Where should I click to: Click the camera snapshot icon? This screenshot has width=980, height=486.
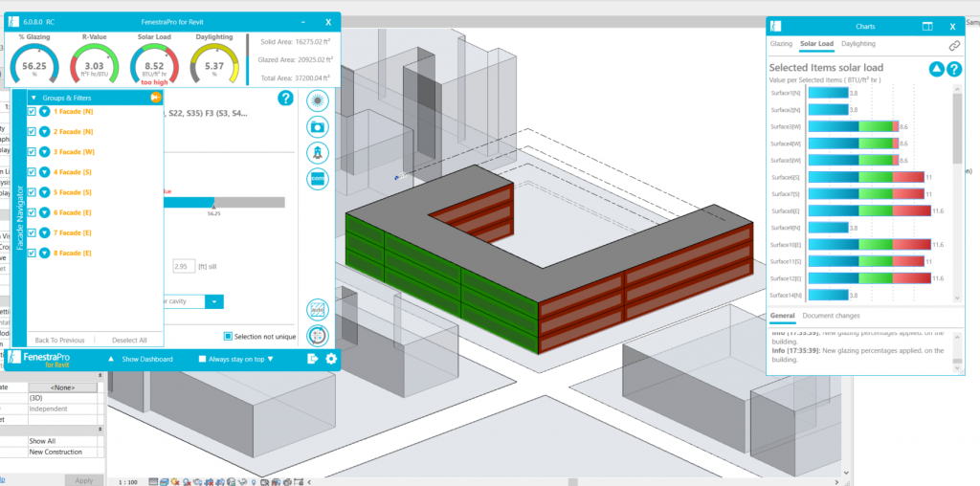(318, 127)
